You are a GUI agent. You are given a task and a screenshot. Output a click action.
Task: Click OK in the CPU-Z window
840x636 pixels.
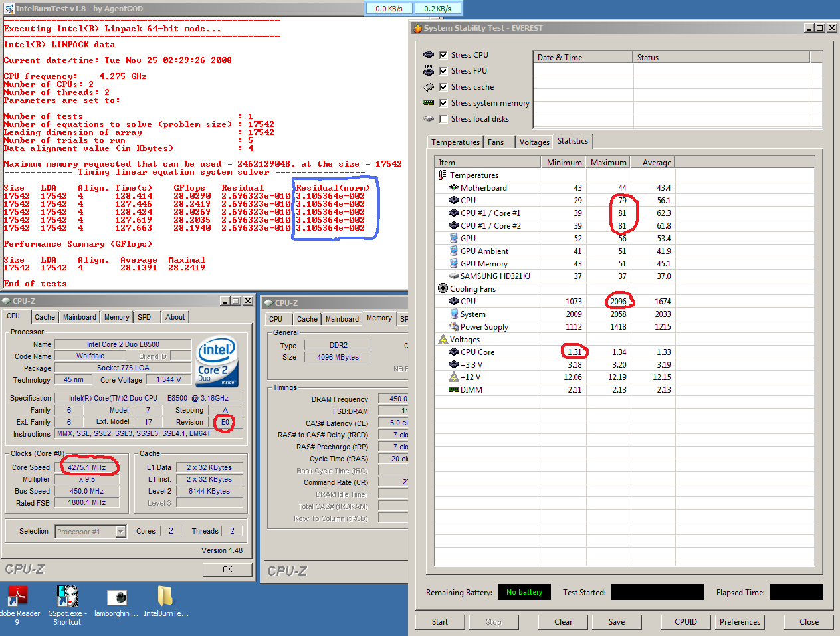pos(228,570)
